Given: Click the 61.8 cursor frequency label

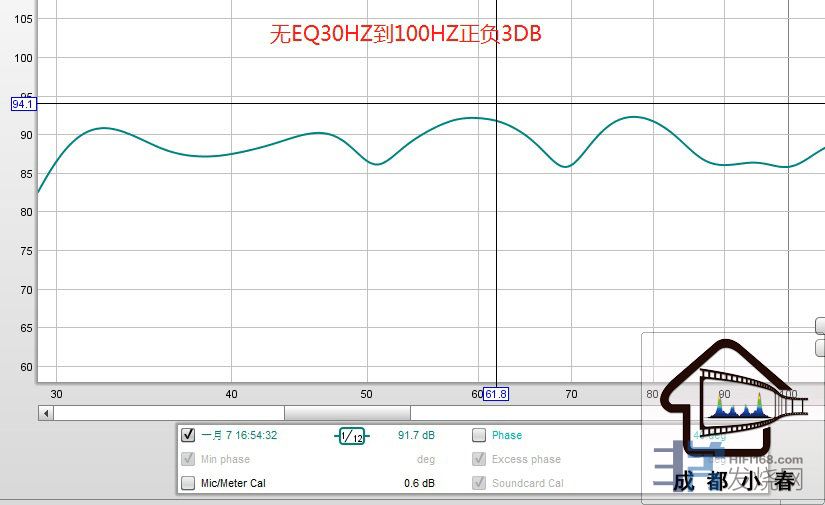Looking at the screenshot, I should point(495,395).
